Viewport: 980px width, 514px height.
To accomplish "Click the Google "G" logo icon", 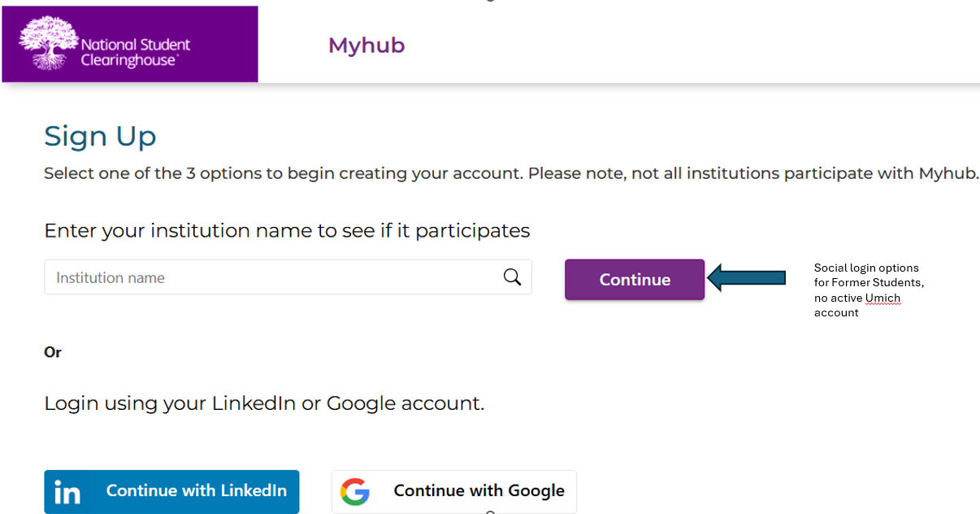I will pos(354,491).
